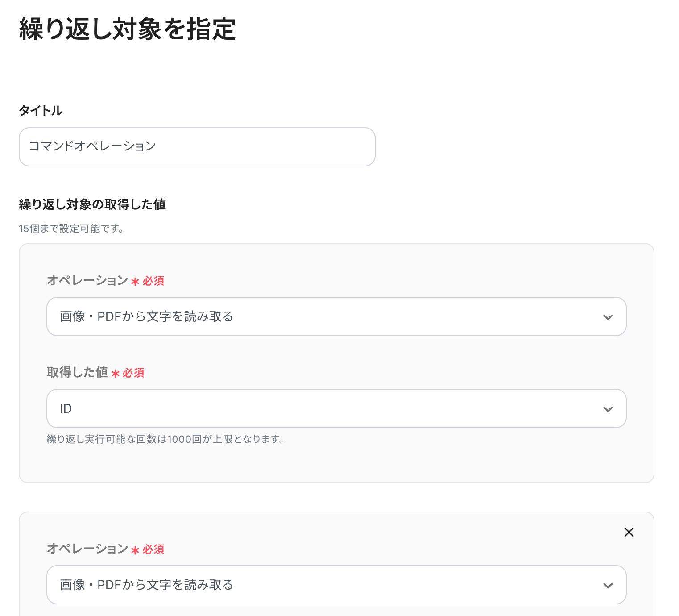Screen dimensions: 679x616
Task: Click the 取得した値 field label
Action: [x=77, y=372]
